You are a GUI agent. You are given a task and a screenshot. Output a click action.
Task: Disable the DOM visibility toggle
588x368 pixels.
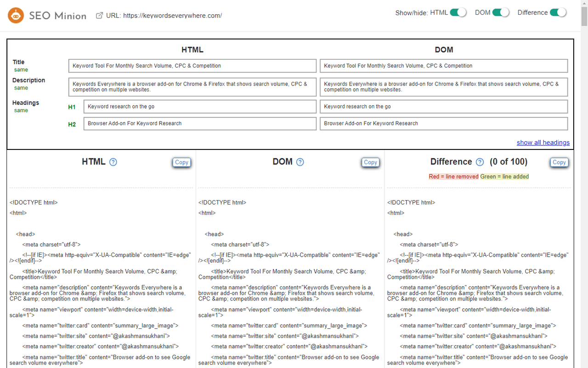click(x=499, y=12)
